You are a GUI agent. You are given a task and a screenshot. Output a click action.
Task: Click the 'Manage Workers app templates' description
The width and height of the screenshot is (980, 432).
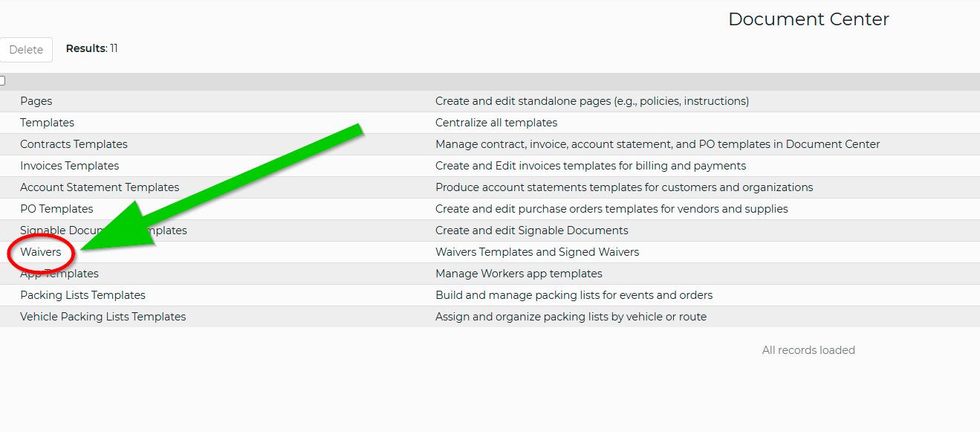(x=519, y=274)
